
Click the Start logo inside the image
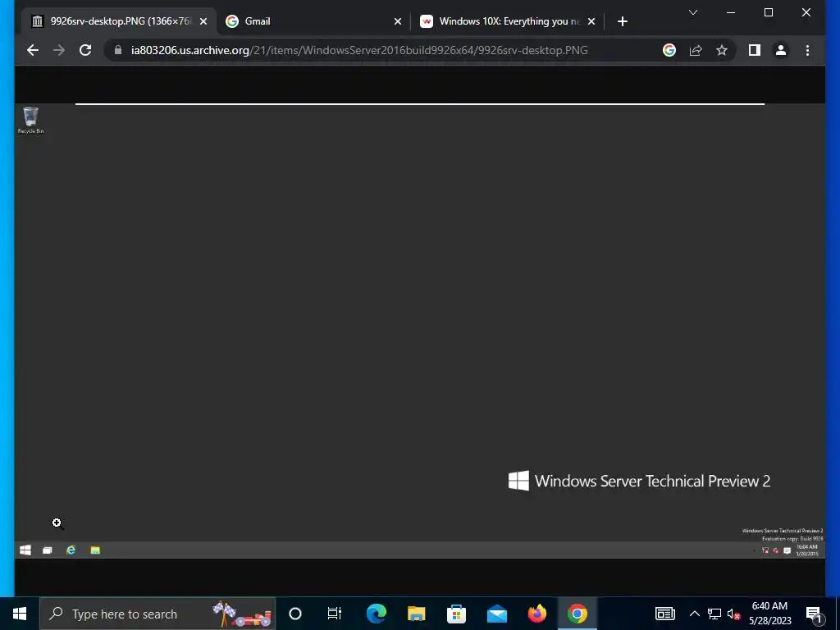25,550
